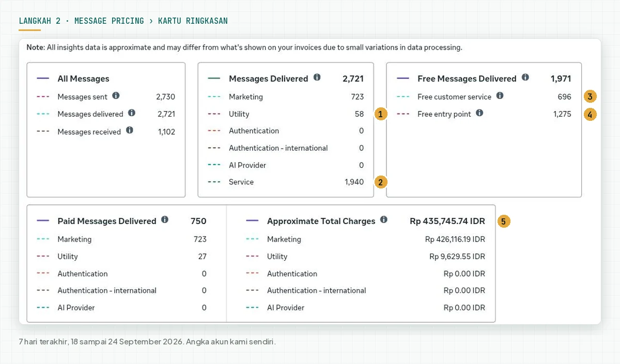Click info icon for Free entry point
Image resolution: width=620 pixels, height=364 pixels.
tap(479, 113)
